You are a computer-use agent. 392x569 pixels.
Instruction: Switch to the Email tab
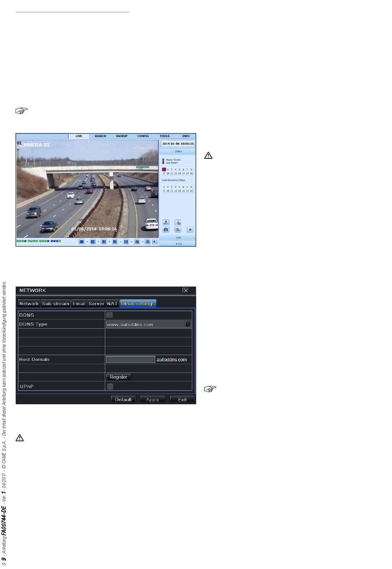point(79,303)
